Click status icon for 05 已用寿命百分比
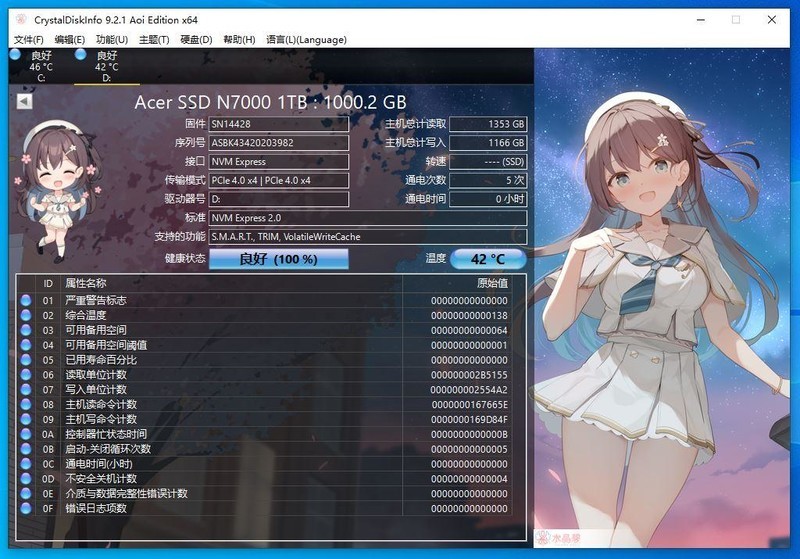 tap(26, 360)
